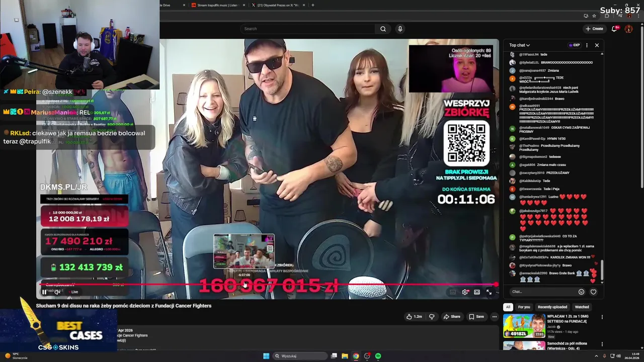Open Google Chrome from the taskbar
The width and height of the screenshot is (644, 362).
(356, 356)
